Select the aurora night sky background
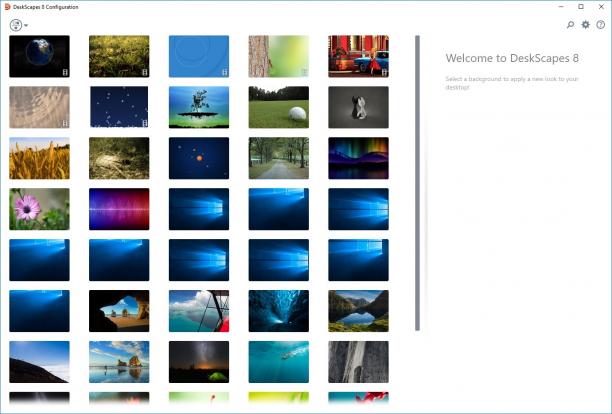 [358, 158]
